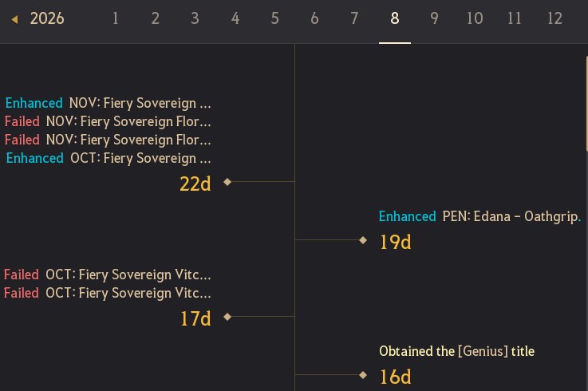Click the active month 8 tab
588x391 pixels.
coord(394,18)
